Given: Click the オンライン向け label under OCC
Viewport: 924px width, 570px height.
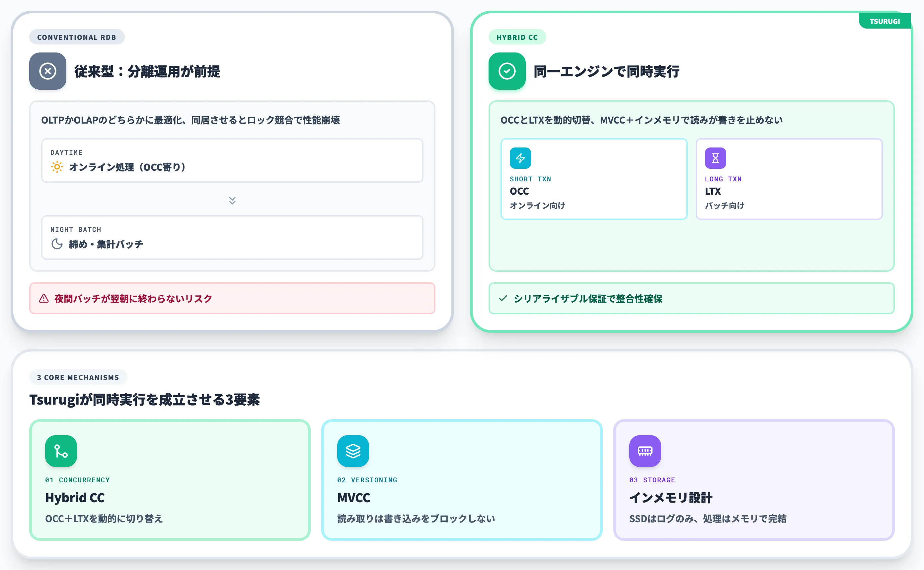Looking at the screenshot, I should coord(538,206).
